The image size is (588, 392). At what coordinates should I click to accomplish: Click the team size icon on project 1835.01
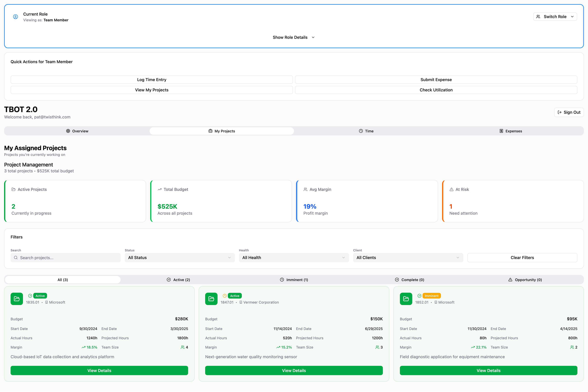(183, 347)
